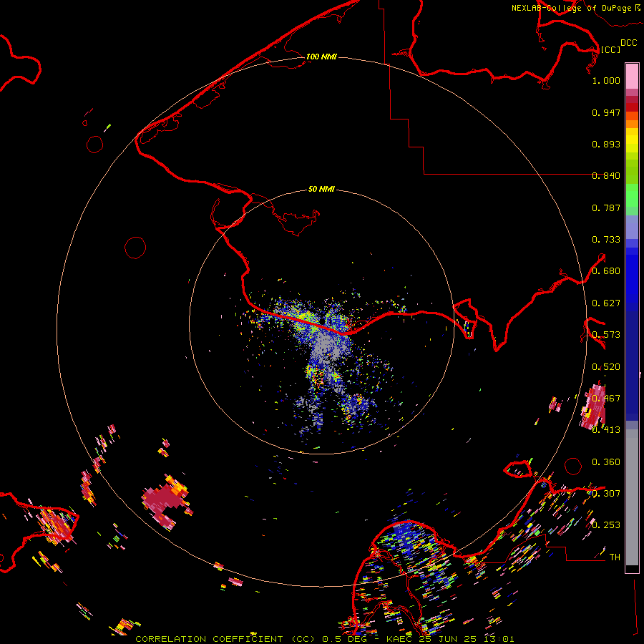Click the TH threshold label

point(615,557)
